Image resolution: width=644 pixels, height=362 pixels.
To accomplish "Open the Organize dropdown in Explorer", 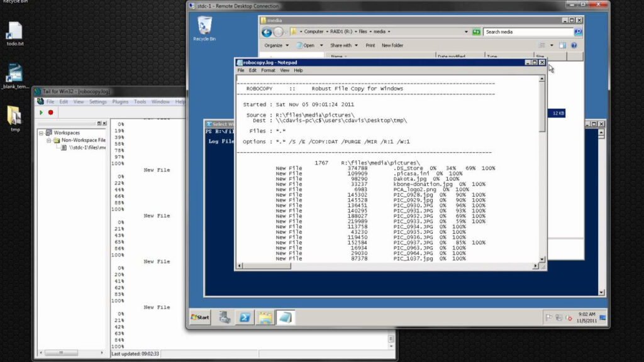I will pyautogui.click(x=277, y=45).
